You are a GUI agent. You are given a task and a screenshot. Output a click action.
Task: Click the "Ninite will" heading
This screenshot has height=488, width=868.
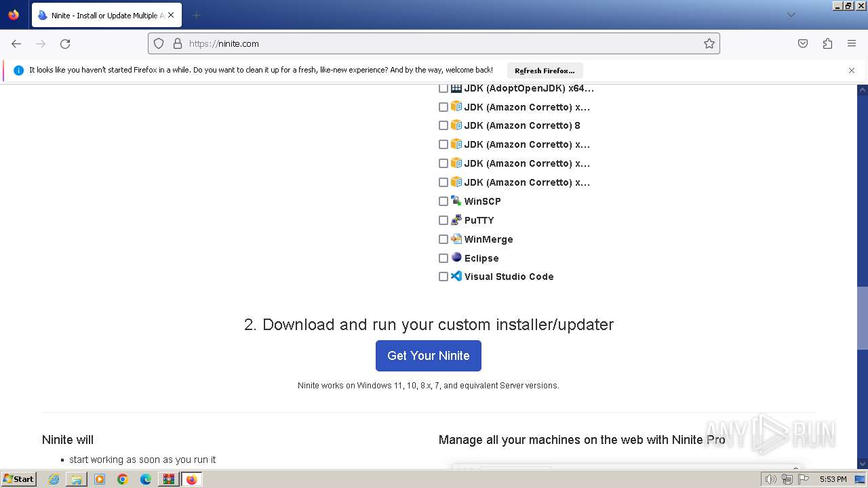(68, 440)
